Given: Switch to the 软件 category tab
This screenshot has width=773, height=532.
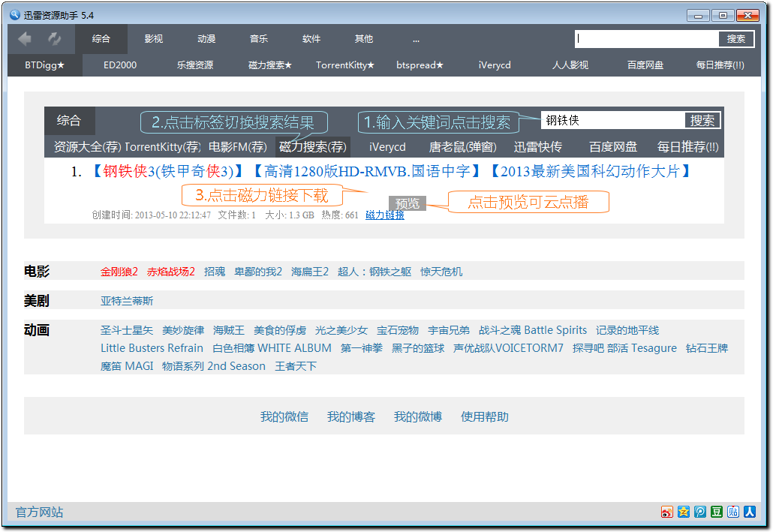Looking at the screenshot, I should click(x=311, y=38).
